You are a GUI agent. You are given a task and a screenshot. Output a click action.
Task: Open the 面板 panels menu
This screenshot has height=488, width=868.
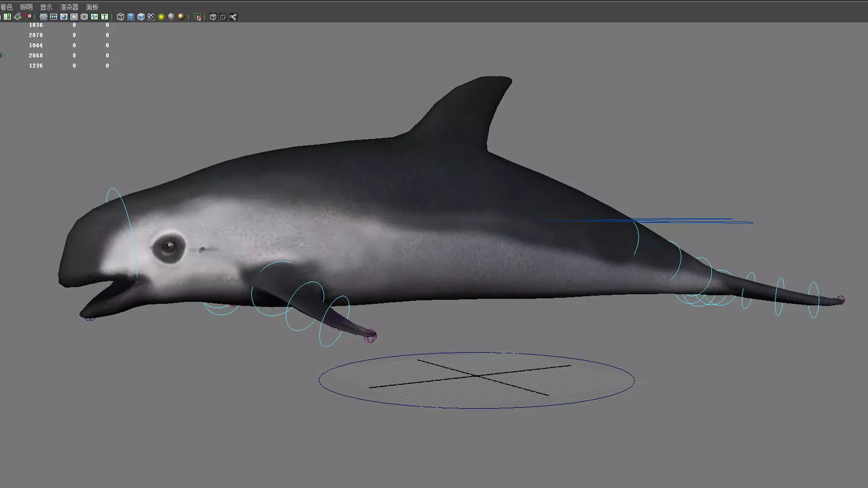pos(92,7)
